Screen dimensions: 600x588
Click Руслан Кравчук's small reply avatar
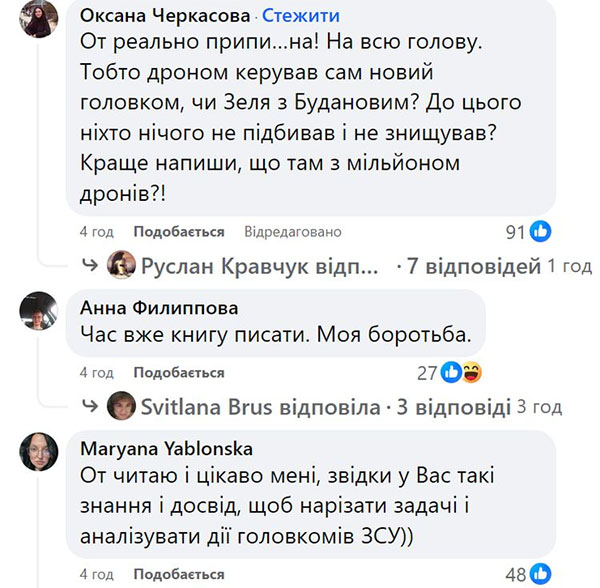[121, 265]
